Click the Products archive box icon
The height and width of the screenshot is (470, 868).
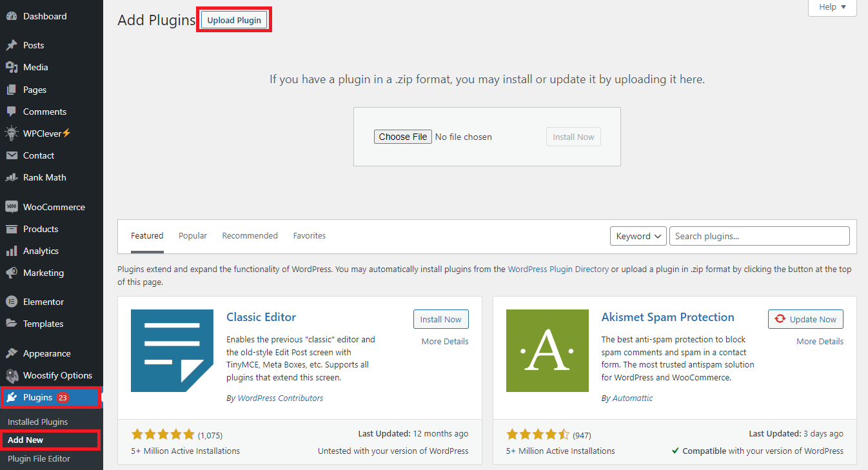point(12,229)
